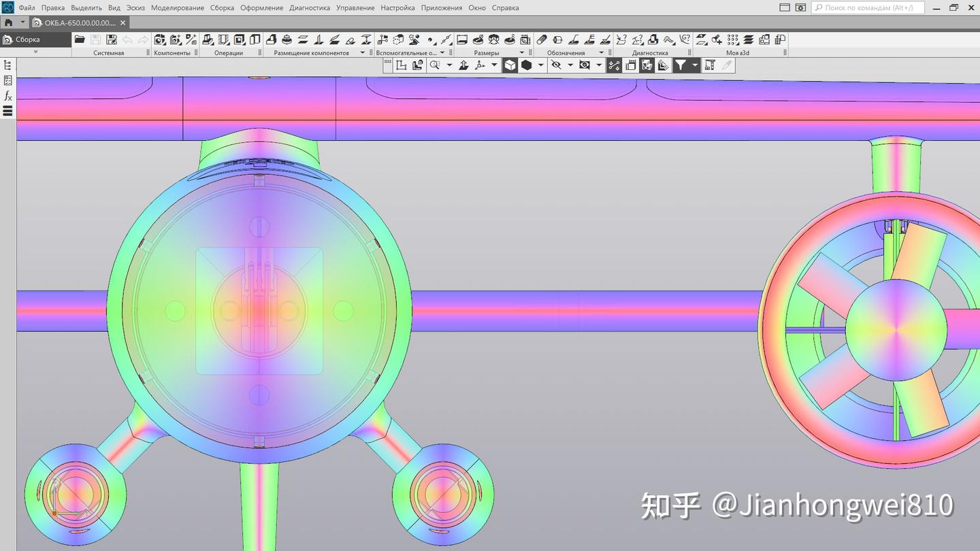Viewport: 980px width, 551px height.
Task: Toggle the snap points icon
Action: click(615, 65)
